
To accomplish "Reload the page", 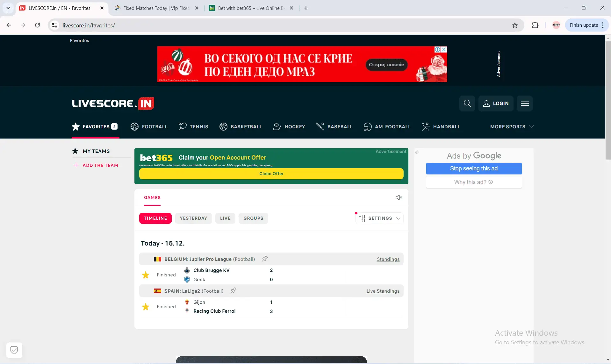I will (x=37, y=25).
